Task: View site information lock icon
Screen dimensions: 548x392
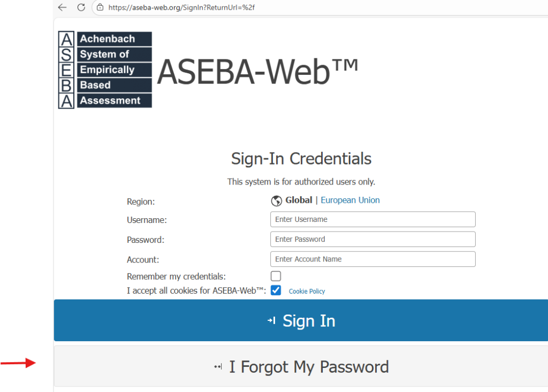Action: pos(100,7)
